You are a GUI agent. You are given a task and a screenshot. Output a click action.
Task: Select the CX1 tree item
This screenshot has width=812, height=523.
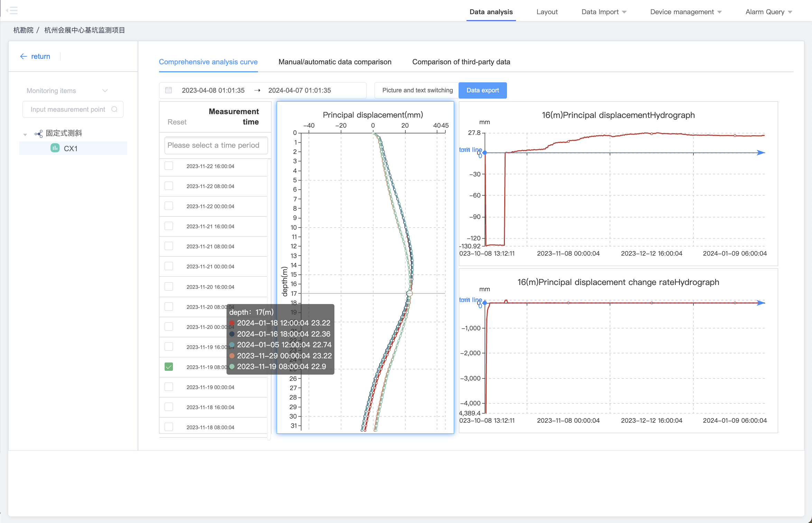coord(73,148)
